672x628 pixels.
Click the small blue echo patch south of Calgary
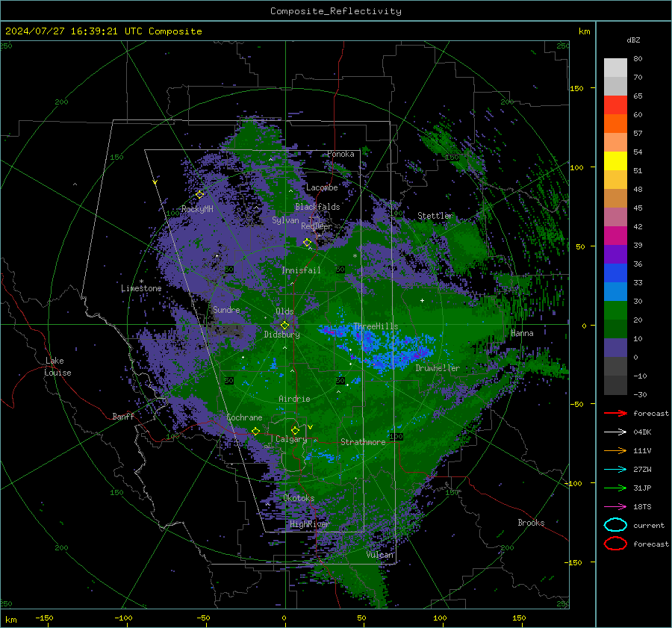coord(320,456)
